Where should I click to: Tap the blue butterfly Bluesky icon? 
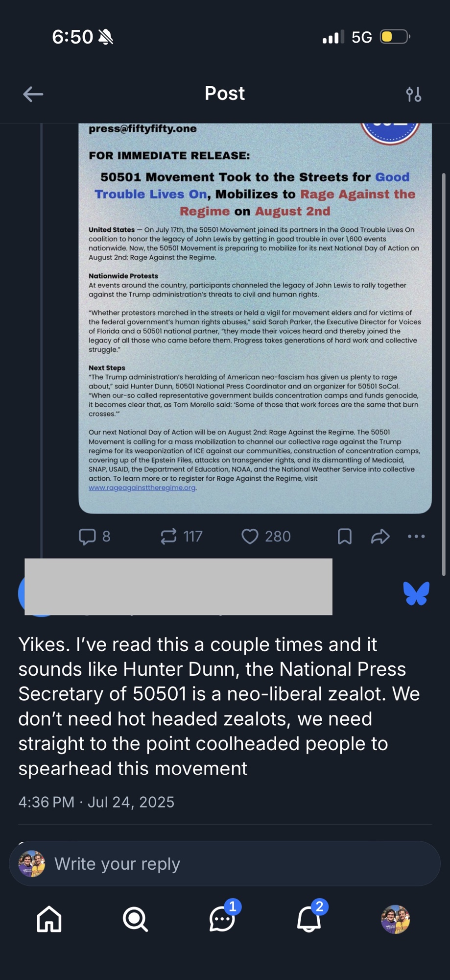[416, 593]
